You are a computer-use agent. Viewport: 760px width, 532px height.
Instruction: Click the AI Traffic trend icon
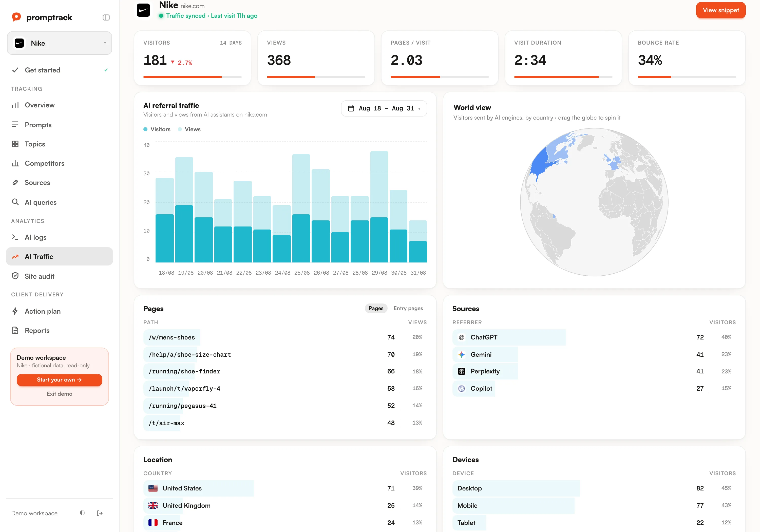(15, 257)
